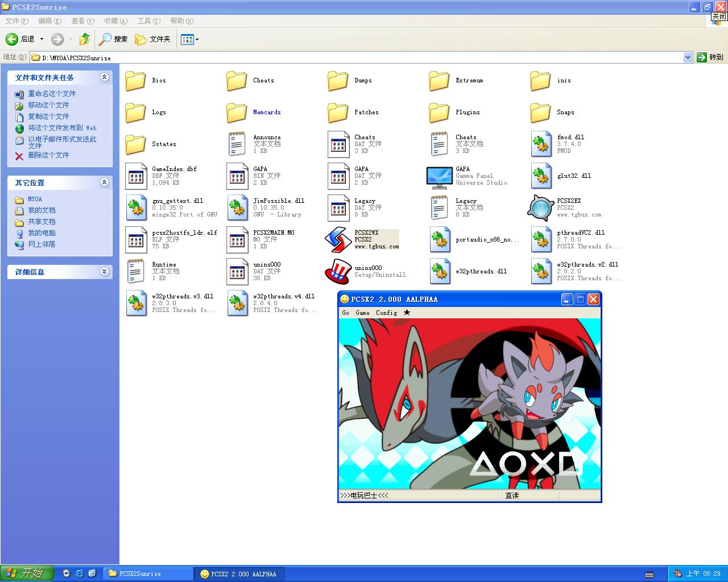Select the PCSX2EX application icon
This screenshot has height=582, width=728.
pyautogui.click(x=540, y=208)
